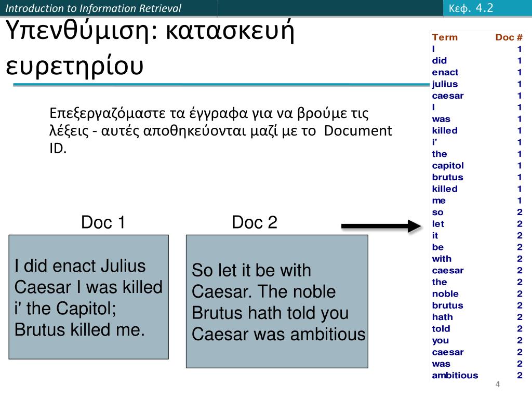This screenshot has height=399, width=532.
Task: Click the term 'be' in the table
Action: point(437,247)
